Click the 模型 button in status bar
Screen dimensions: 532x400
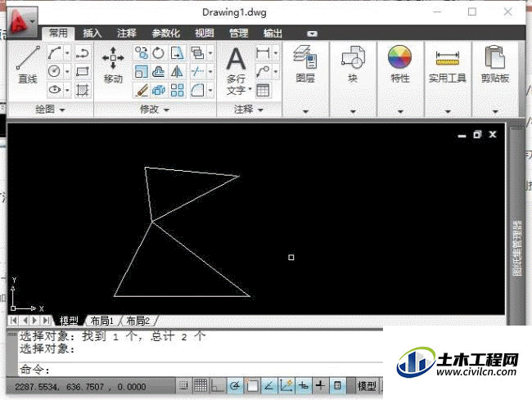(x=367, y=386)
